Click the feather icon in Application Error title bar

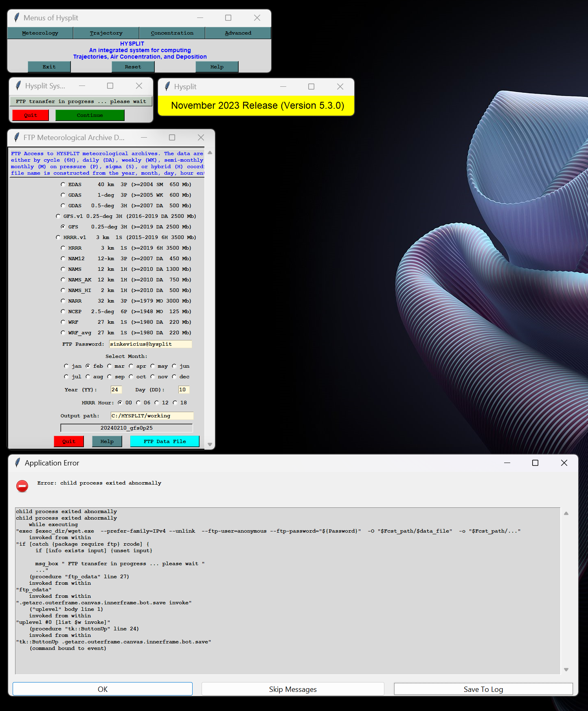[18, 463]
